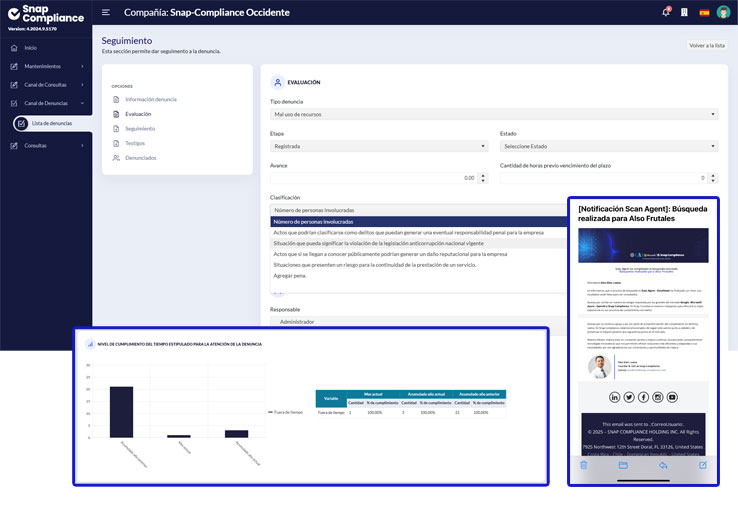This screenshot has width=738, height=507.
Task: Click the Seguimiento document icon in options
Action: point(116,129)
